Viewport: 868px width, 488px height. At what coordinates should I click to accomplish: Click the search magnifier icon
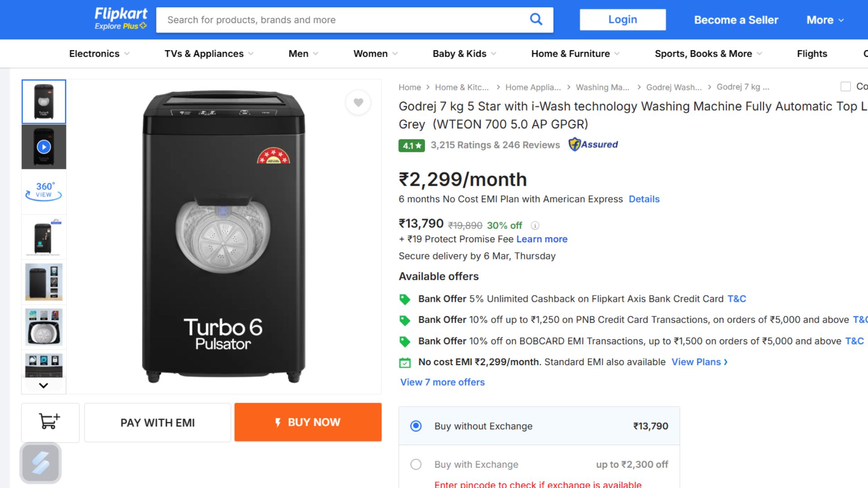click(536, 19)
